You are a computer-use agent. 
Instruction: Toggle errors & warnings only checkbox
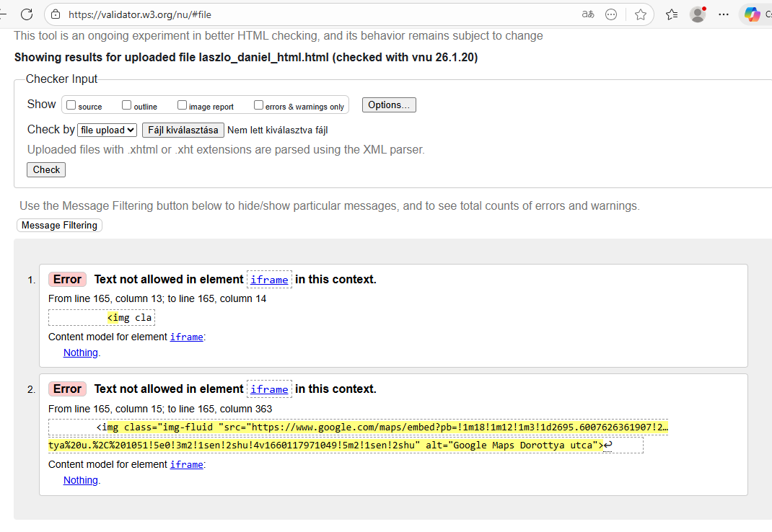pyautogui.click(x=259, y=105)
